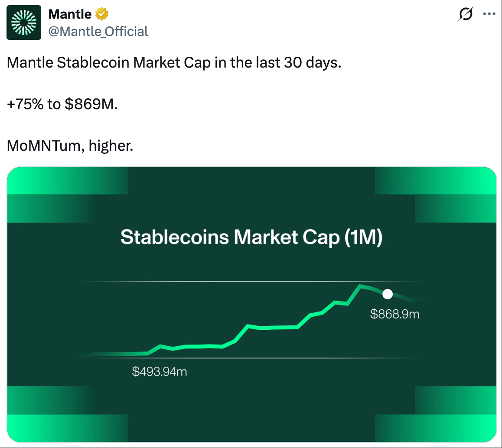Click the peak of the green chart line
This screenshot has width=502, height=448.
360,286
